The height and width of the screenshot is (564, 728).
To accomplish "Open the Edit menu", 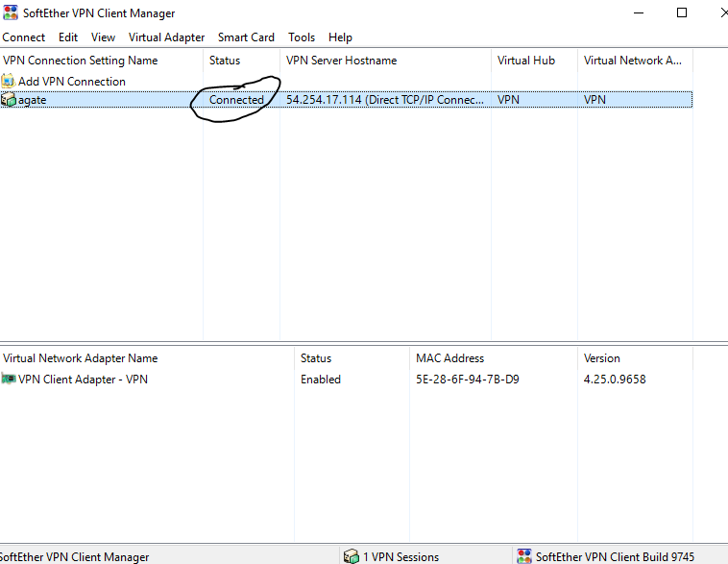I will pos(68,37).
